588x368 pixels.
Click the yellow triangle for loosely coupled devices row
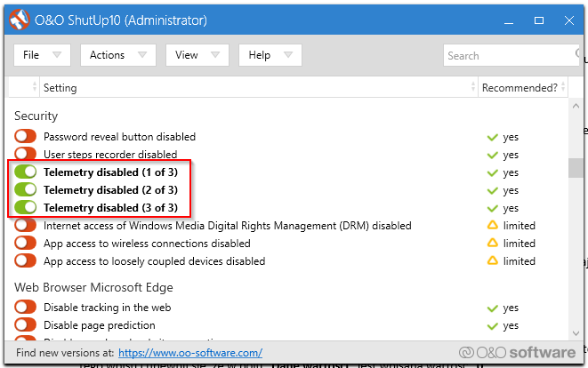(493, 260)
